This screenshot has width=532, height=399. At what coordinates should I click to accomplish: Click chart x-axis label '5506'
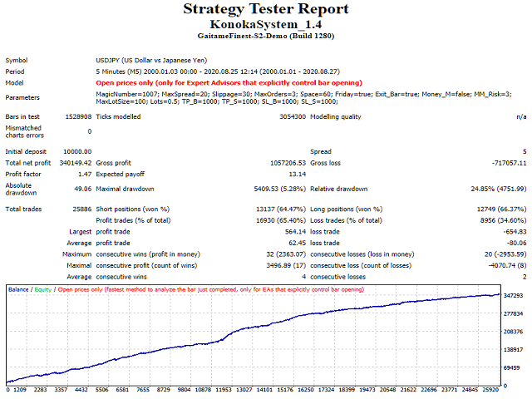coord(101,390)
